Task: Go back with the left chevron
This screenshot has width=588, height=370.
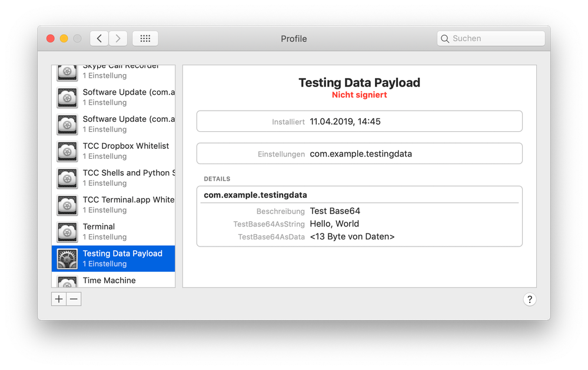Action: [99, 39]
